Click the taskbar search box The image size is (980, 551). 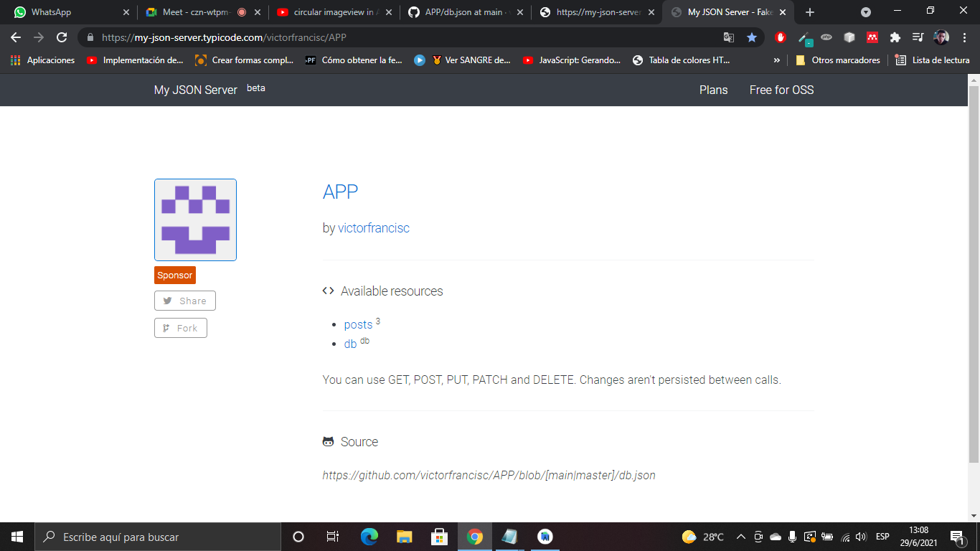tap(158, 537)
